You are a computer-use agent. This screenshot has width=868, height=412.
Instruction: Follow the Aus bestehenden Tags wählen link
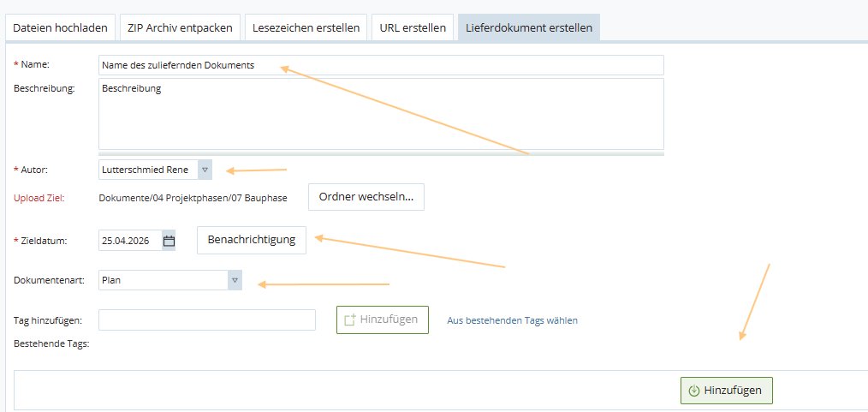(x=512, y=320)
